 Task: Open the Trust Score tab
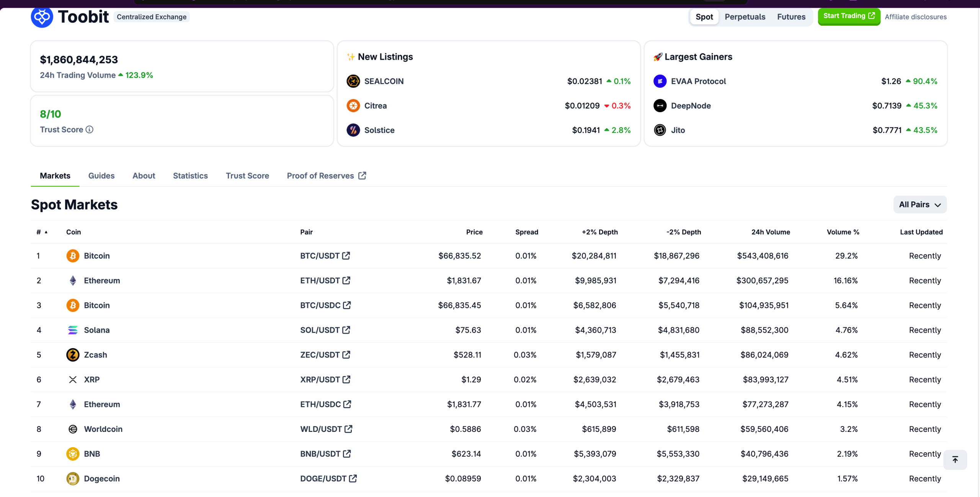click(x=247, y=176)
